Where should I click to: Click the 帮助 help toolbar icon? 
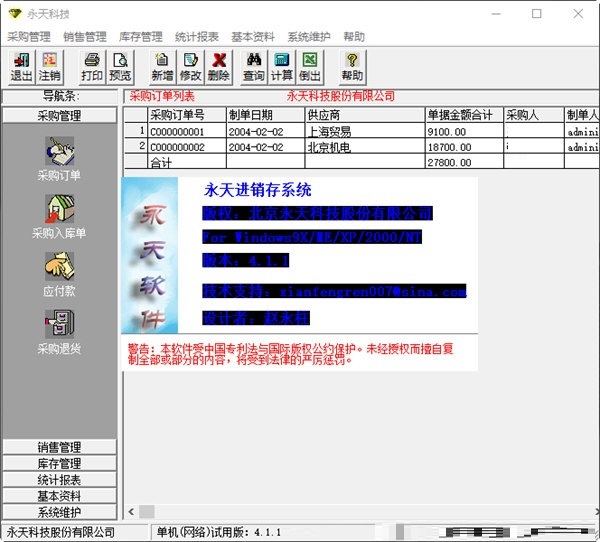click(352, 67)
